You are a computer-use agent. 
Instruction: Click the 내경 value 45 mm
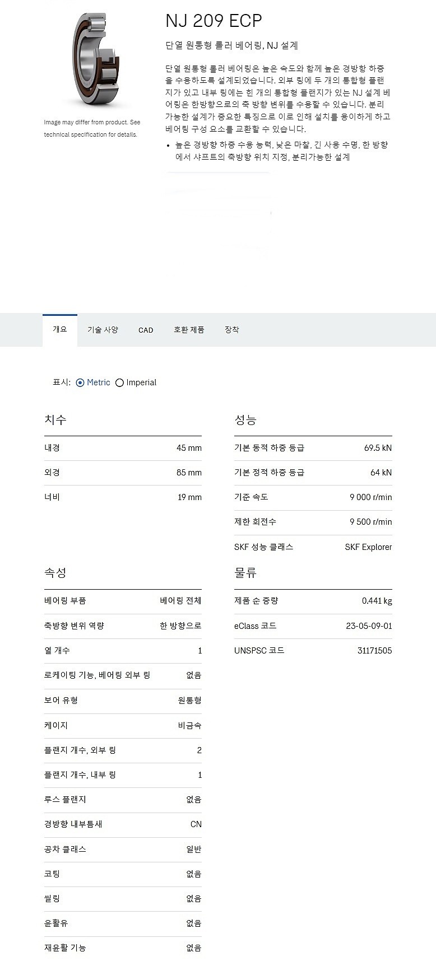pos(189,448)
